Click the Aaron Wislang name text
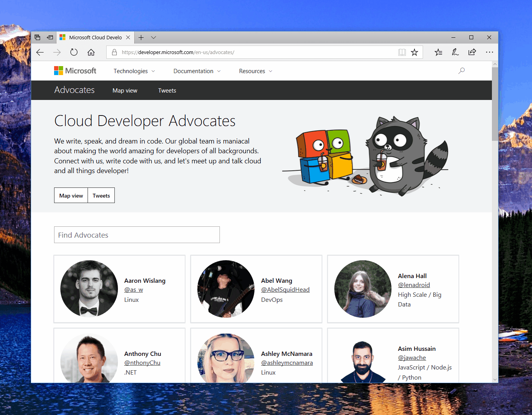532x415 pixels. [x=145, y=281]
